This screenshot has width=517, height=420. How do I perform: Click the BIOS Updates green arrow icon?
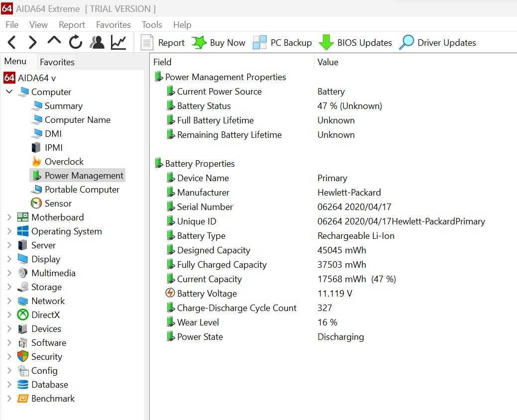326,42
